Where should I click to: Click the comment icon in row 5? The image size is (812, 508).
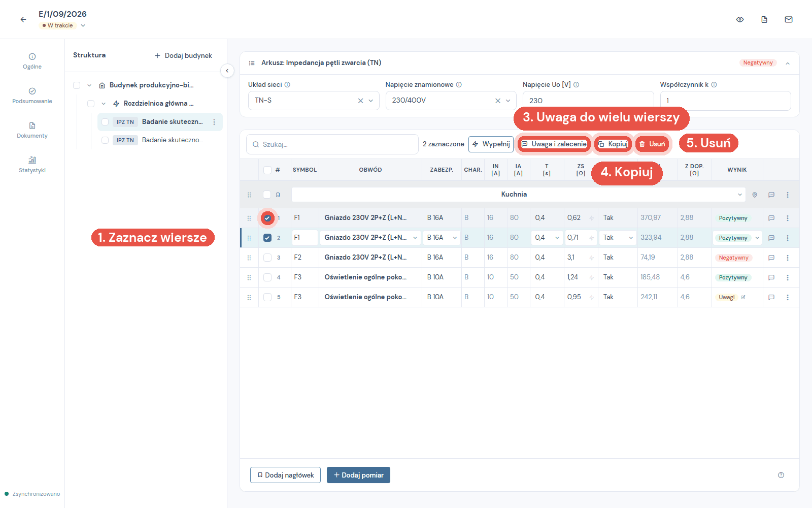[x=771, y=297]
